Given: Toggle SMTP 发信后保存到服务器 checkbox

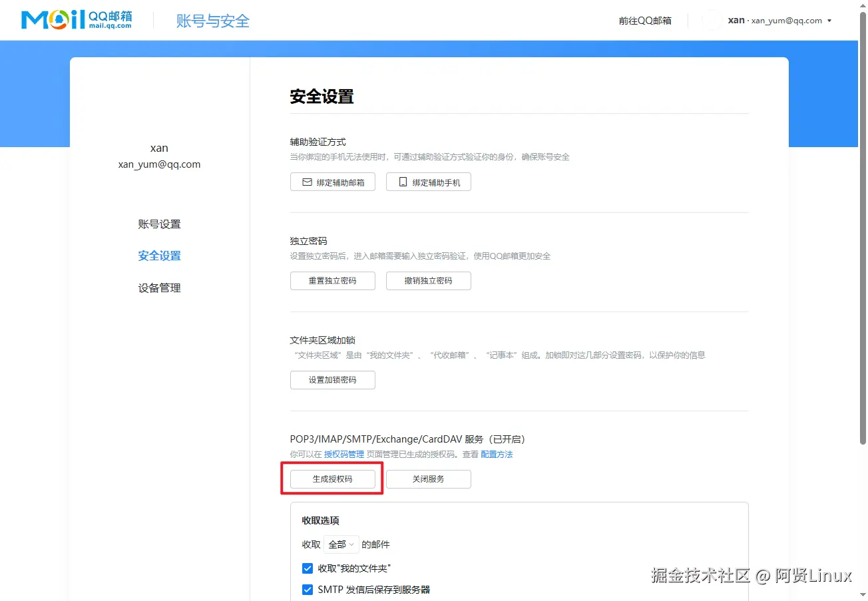Looking at the screenshot, I should pyautogui.click(x=308, y=590).
